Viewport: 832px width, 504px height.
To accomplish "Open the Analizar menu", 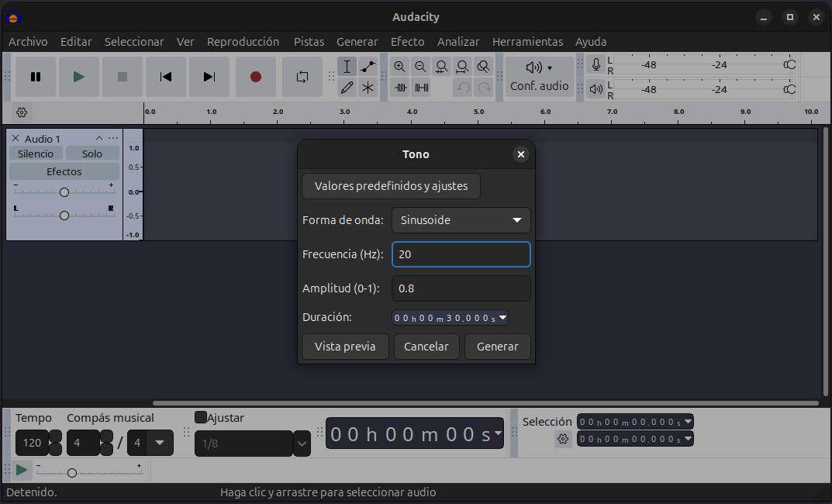I will pyautogui.click(x=458, y=42).
